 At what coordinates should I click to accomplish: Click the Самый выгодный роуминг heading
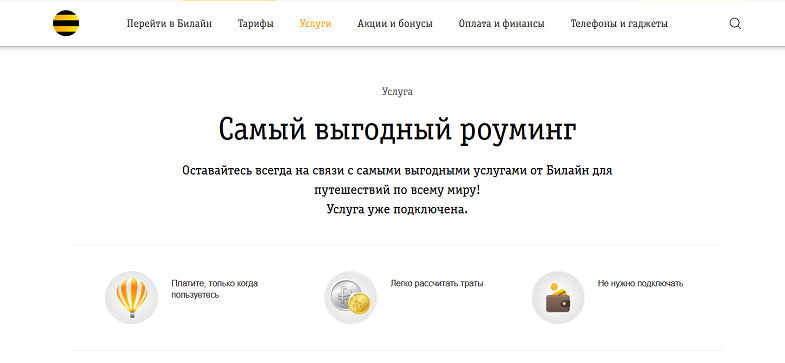398,130
